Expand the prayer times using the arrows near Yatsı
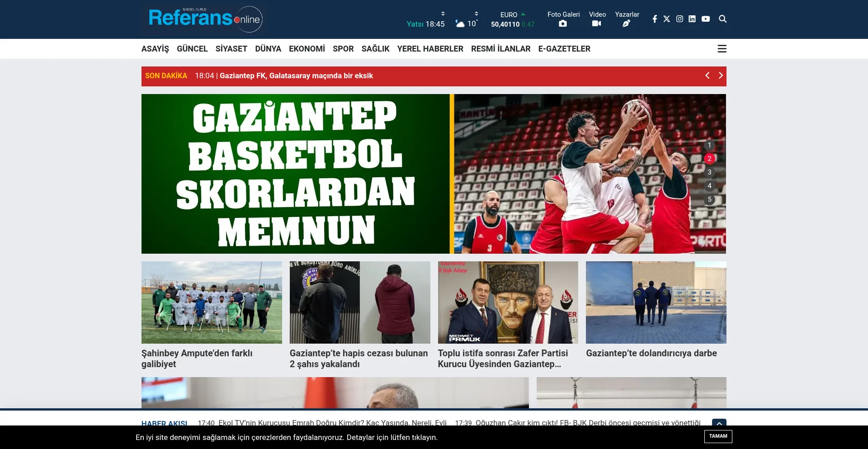The width and height of the screenshot is (868, 449). [x=443, y=13]
